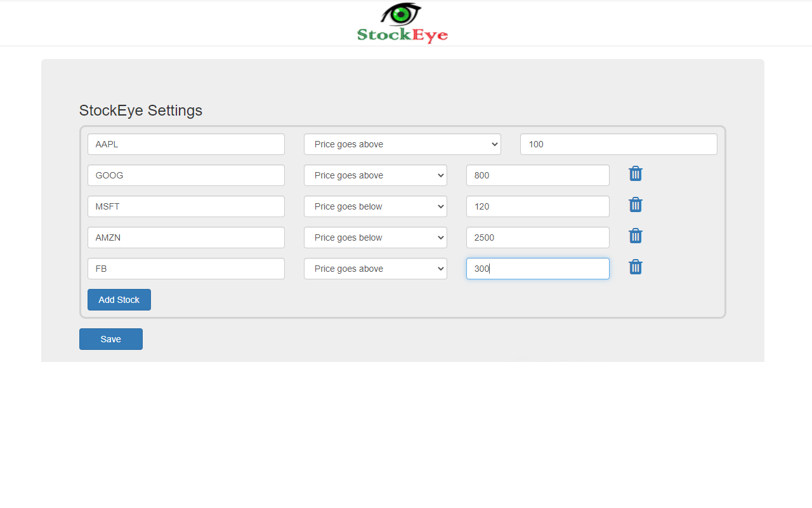Delete the MSFT stock row

pyautogui.click(x=635, y=205)
